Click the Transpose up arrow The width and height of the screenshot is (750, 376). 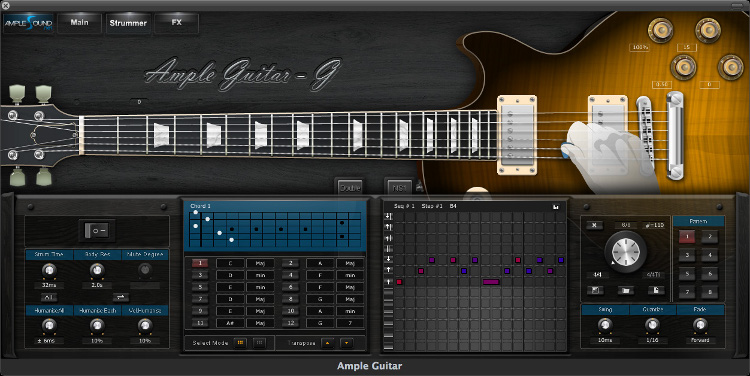[x=328, y=343]
